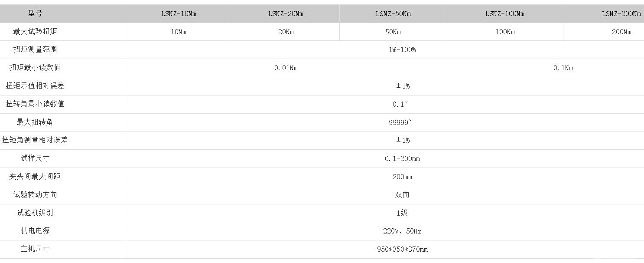This screenshot has height=263, width=644.
Task: Click the 型号 header label
Action: pos(35,13)
